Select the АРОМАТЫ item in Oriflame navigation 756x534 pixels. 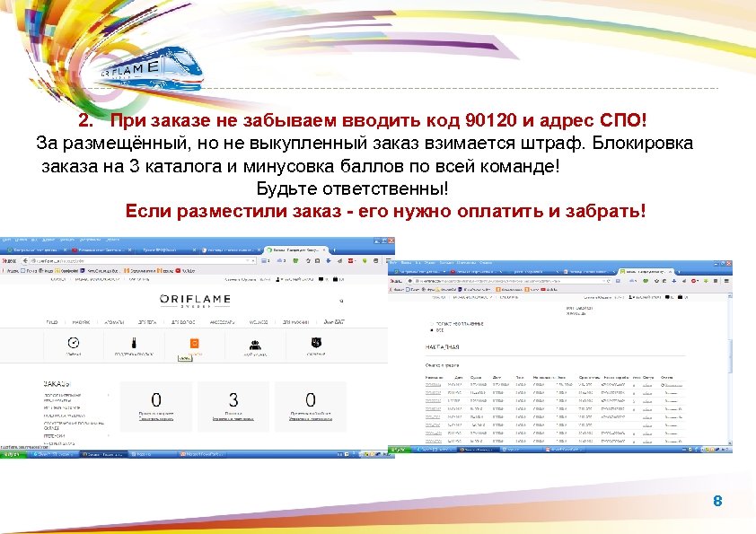tap(114, 321)
